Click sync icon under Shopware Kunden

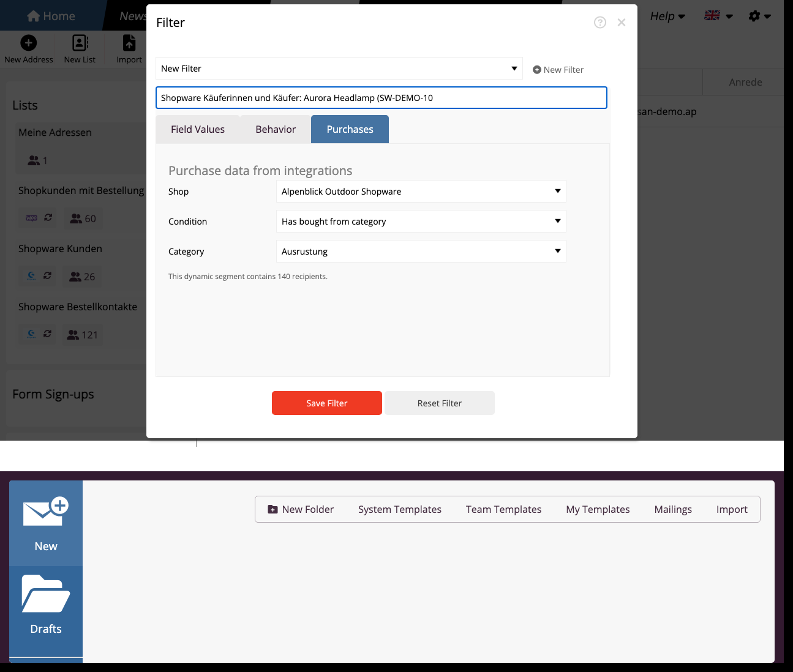48,276
